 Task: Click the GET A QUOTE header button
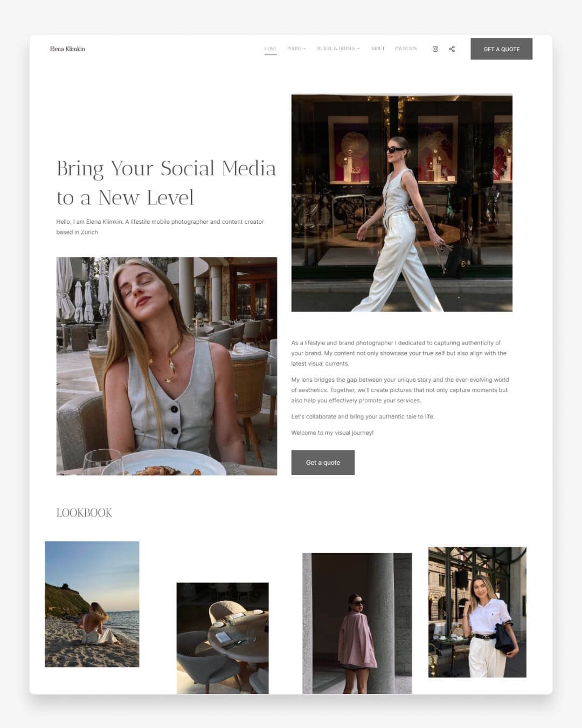501,49
